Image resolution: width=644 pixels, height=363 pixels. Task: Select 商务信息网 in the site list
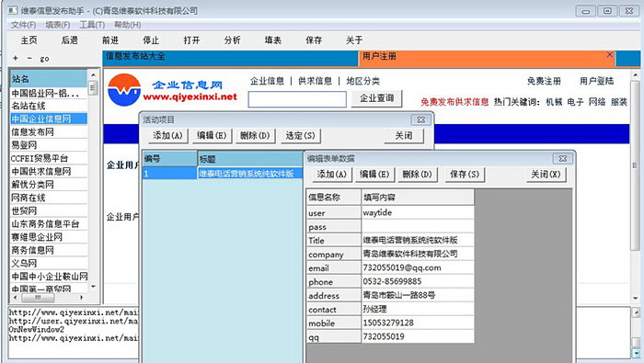[49, 250]
